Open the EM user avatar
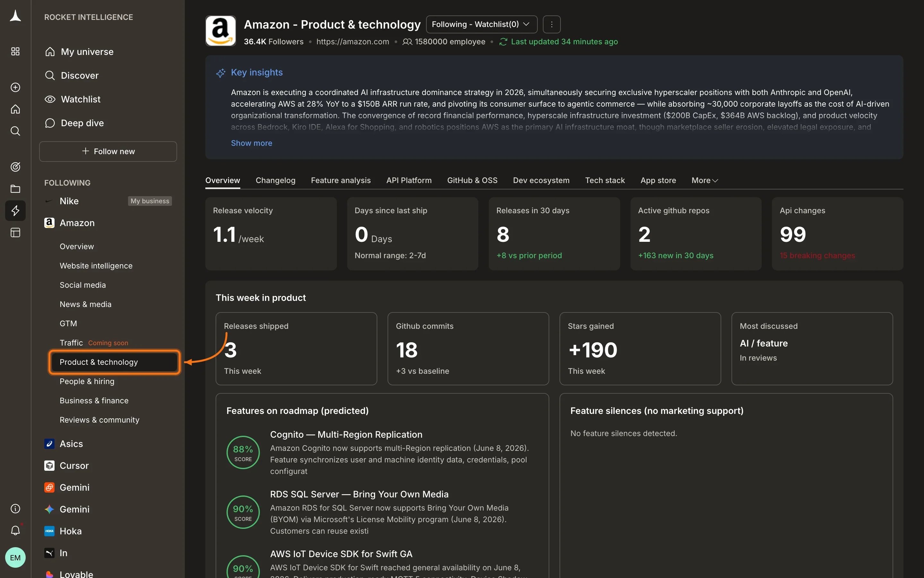This screenshot has width=924, height=578. pyautogui.click(x=15, y=557)
